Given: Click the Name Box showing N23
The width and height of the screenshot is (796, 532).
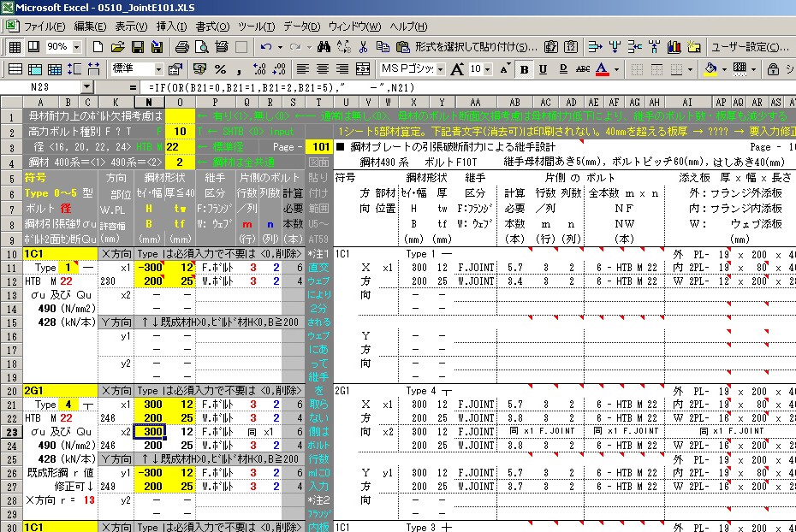Looking at the screenshot, I should pos(40,88).
